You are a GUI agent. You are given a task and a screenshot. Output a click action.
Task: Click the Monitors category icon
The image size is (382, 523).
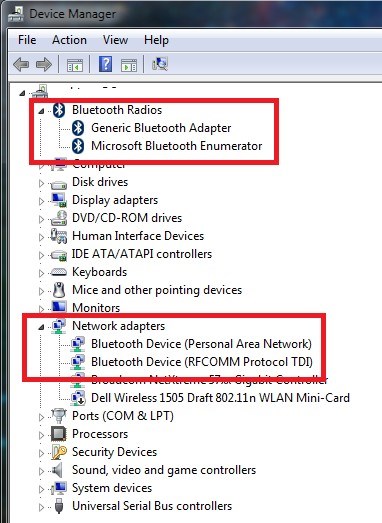[59, 307]
